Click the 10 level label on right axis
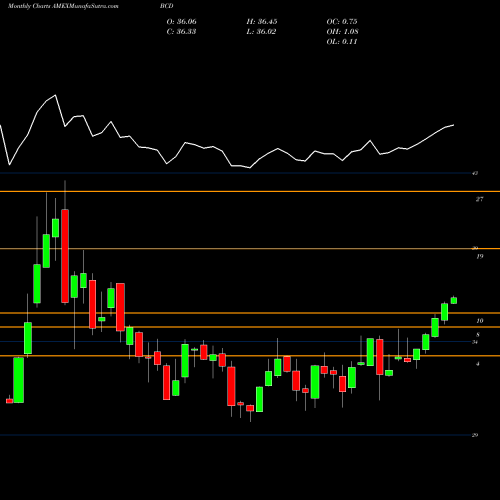This screenshot has height=500, width=500. pos(480,321)
